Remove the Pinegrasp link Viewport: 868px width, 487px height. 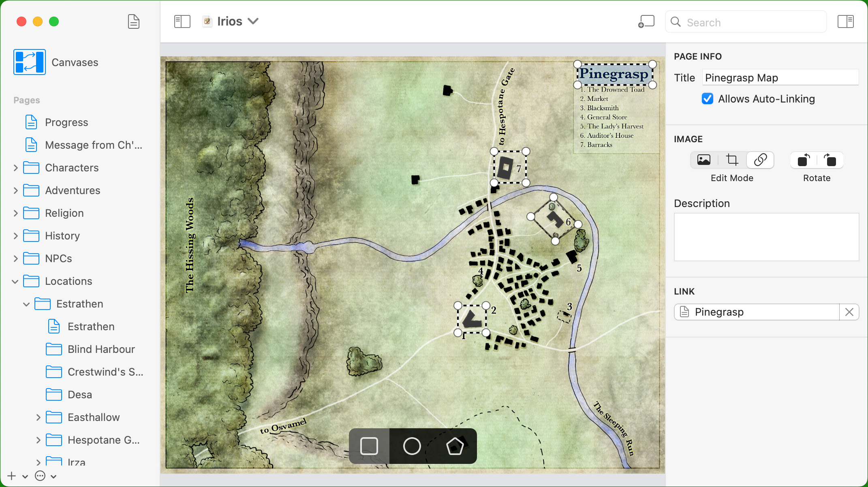pos(849,312)
